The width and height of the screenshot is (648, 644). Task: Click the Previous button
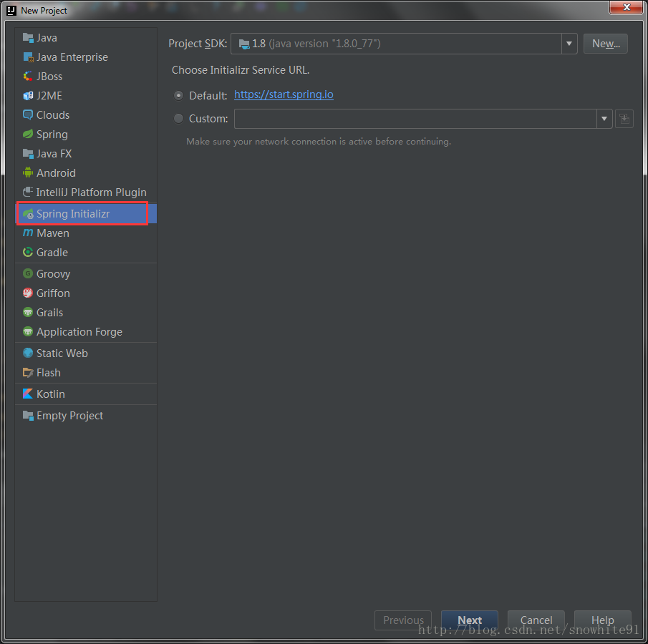click(x=403, y=620)
